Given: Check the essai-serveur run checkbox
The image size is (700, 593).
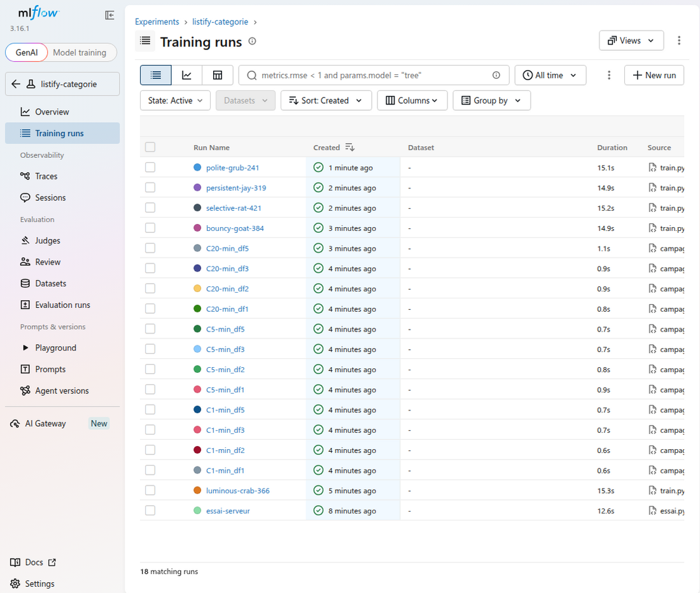Looking at the screenshot, I should coord(150,510).
